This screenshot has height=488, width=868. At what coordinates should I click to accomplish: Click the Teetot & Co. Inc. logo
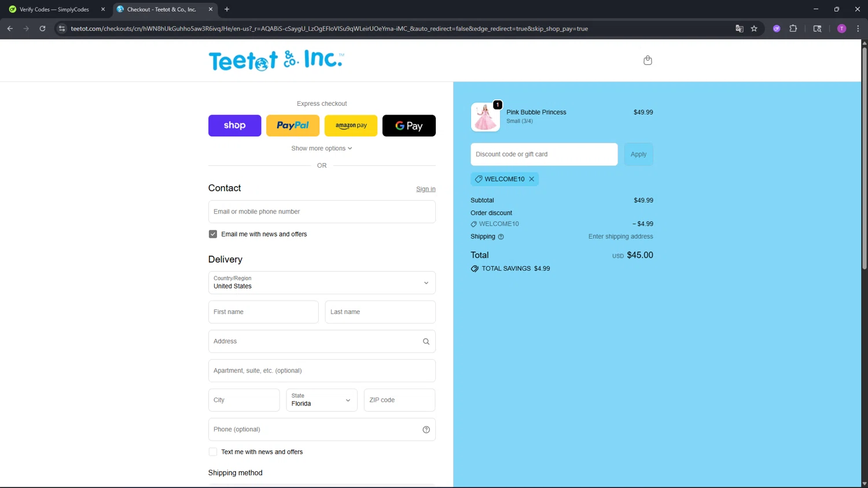point(276,60)
